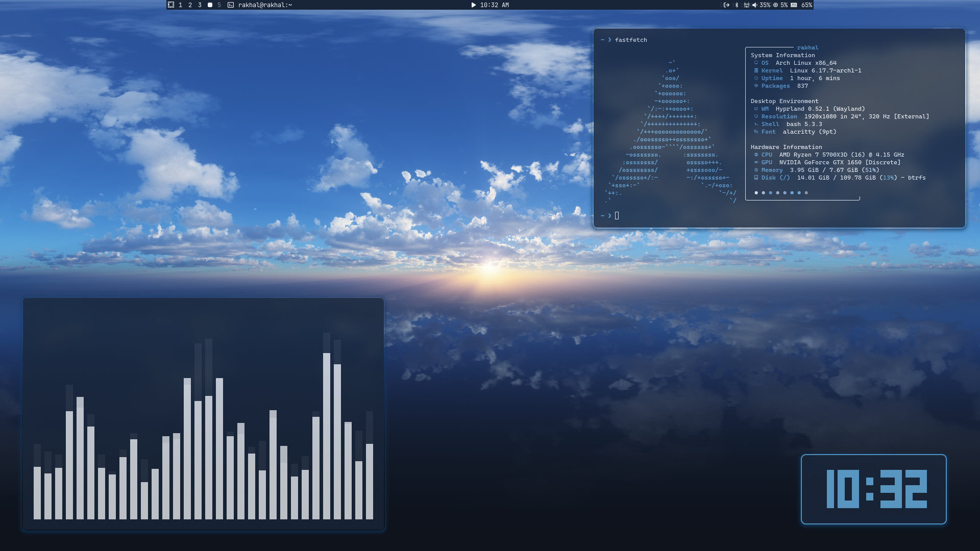Viewport: 980px width, 551px height.
Task: Click the memory RAM icon in the bar
Action: 794,5
